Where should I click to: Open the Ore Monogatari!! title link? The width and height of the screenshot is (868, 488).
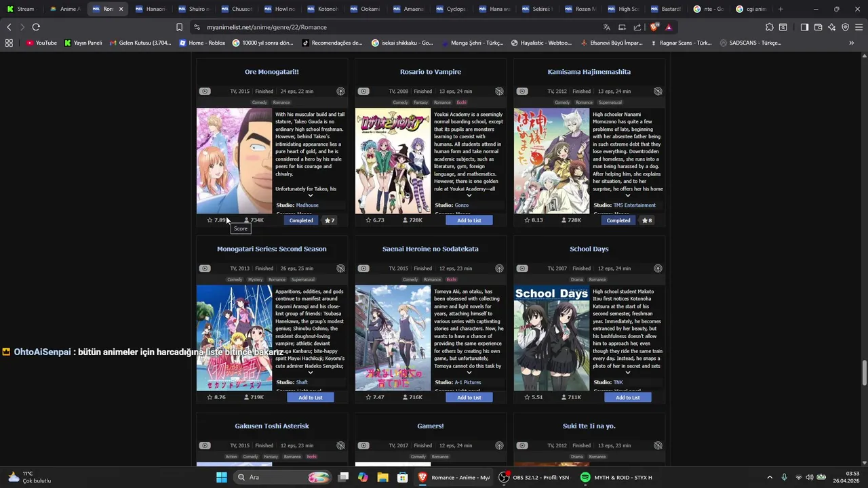point(272,72)
